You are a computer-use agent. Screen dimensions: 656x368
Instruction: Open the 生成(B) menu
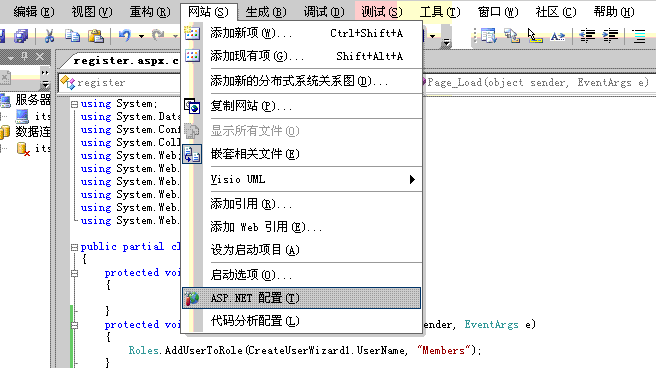tap(266, 12)
